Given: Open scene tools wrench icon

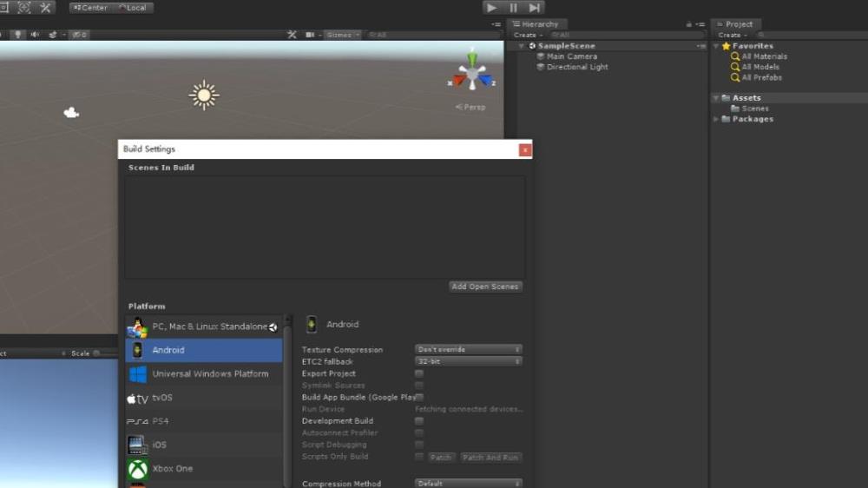Looking at the screenshot, I should click(292, 35).
